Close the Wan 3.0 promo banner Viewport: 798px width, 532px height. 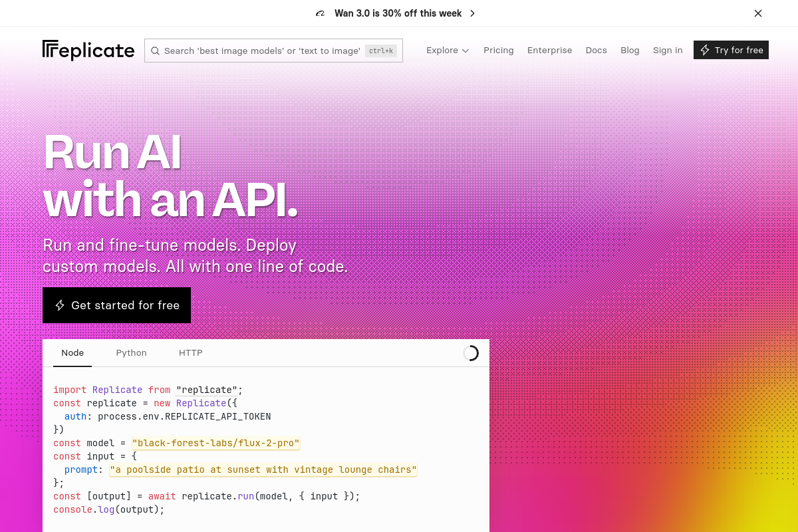758,13
